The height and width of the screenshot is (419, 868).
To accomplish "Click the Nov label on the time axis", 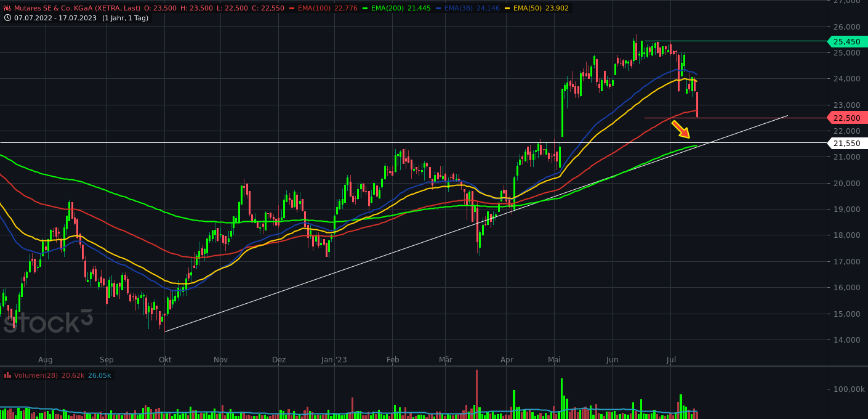I will pyautogui.click(x=221, y=360).
